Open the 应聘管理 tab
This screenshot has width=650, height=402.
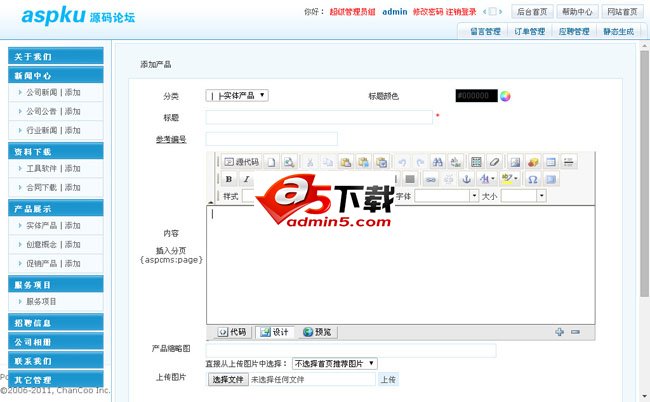574,31
